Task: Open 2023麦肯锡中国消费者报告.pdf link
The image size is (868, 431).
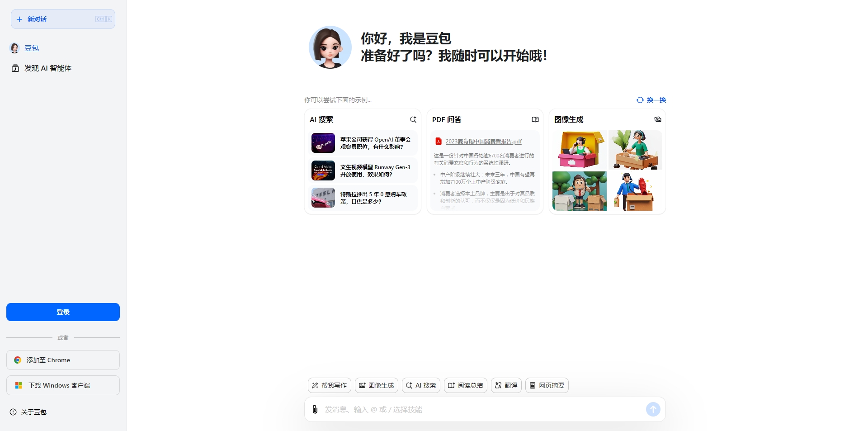Action: [x=483, y=142]
